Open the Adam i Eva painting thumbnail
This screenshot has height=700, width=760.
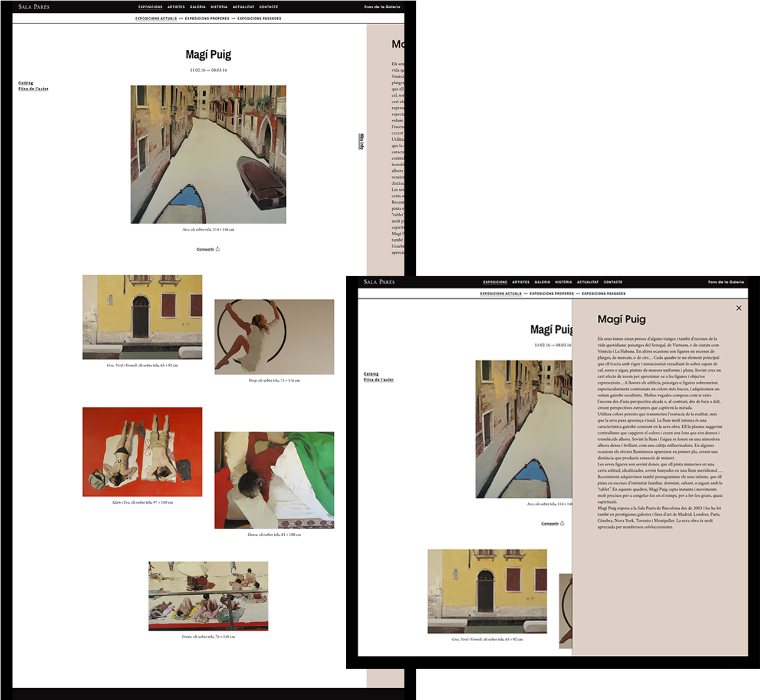tap(142, 452)
